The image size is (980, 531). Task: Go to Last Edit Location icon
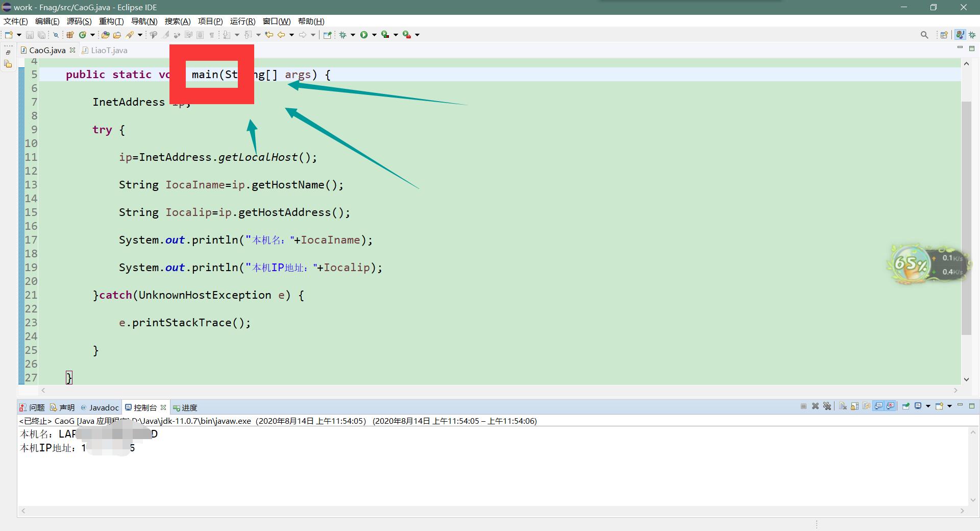tap(269, 35)
